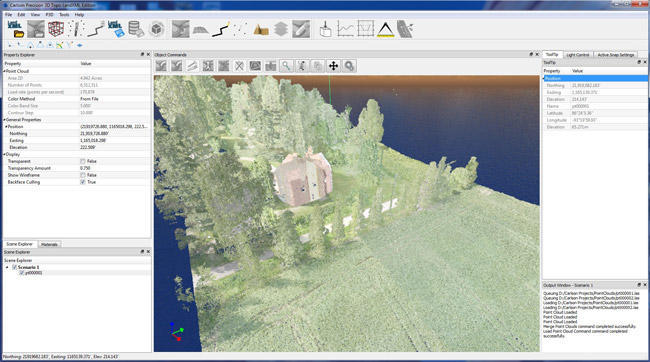
Task: Click the red wireframe cube icon
Action: (x=56, y=29)
